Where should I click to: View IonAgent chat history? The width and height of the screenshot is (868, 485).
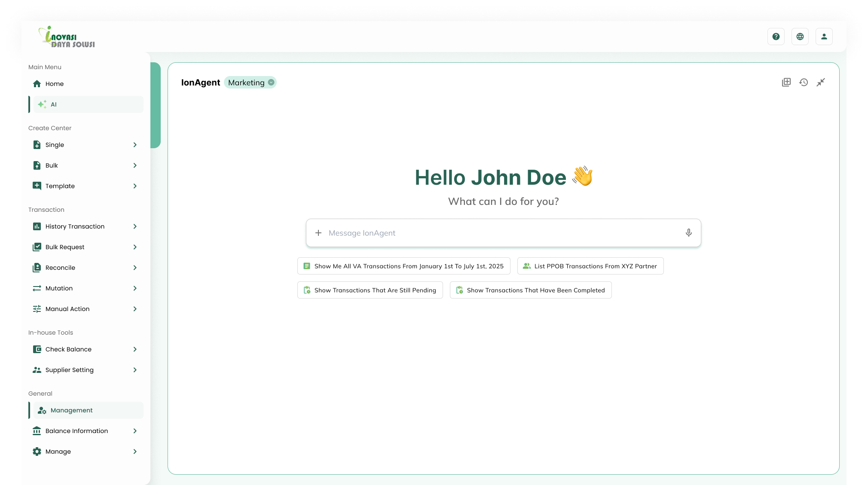click(x=804, y=82)
